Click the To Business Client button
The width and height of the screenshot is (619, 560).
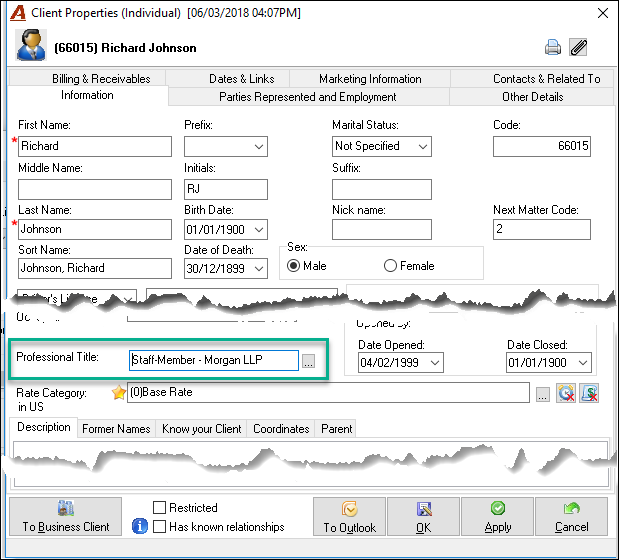66,517
